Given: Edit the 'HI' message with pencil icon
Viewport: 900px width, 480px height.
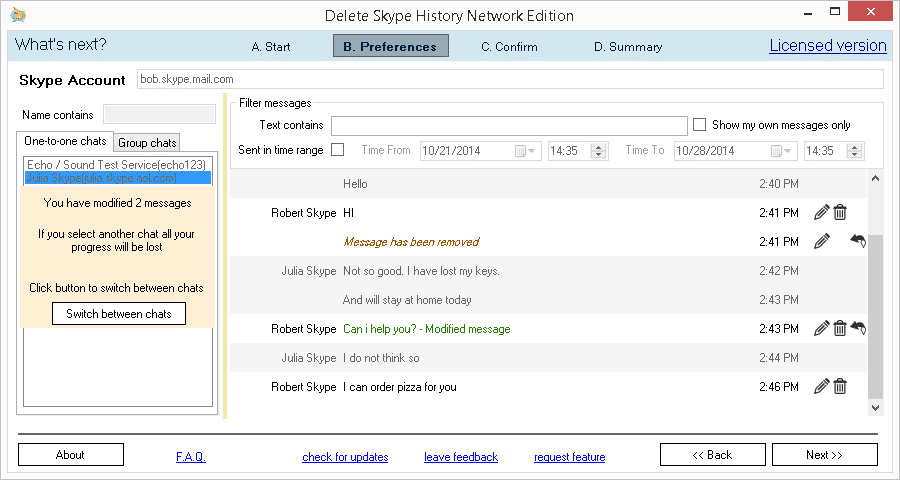Looking at the screenshot, I should click(x=821, y=212).
